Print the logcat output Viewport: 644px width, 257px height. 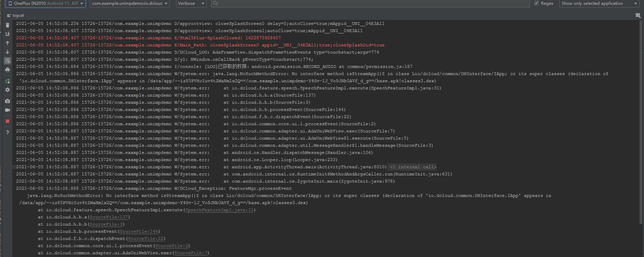8,70
